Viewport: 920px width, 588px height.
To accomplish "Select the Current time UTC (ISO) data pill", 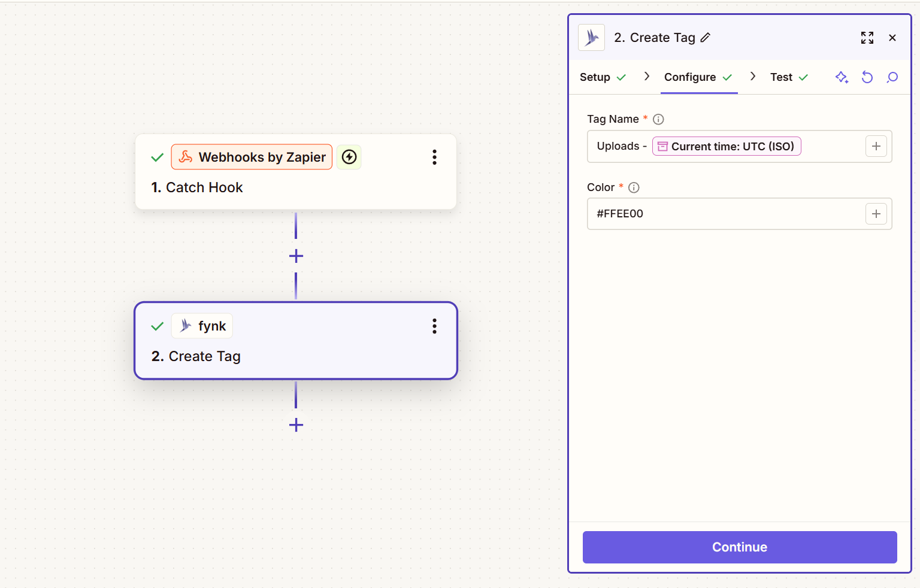I will (727, 146).
